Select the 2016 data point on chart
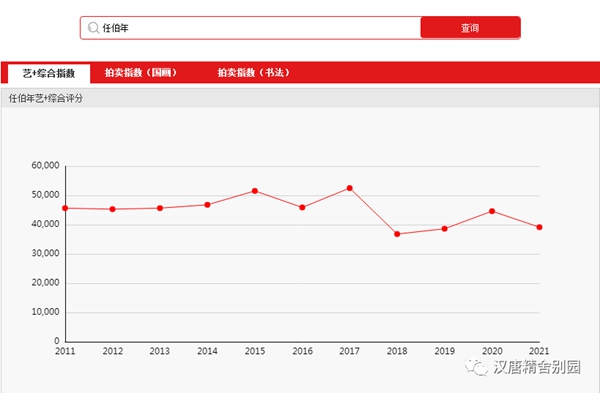Screen dimensions: 600x393 point(302,208)
